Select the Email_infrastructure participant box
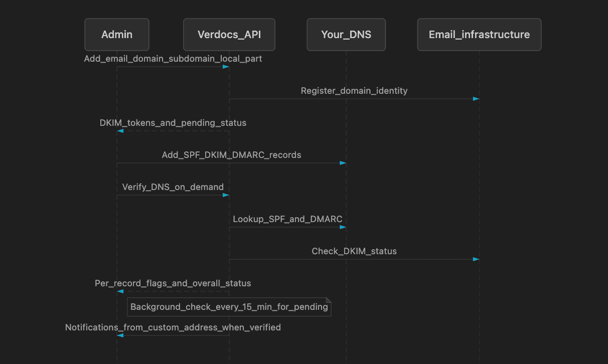This screenshot has width=608, height=364. point(479,35)
